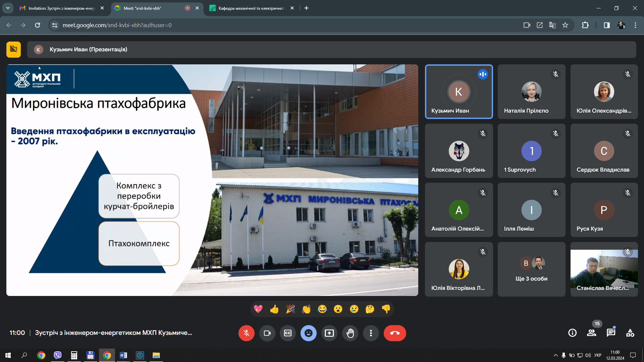
Task: Turn on the camera in Meet
Action: 267,333
